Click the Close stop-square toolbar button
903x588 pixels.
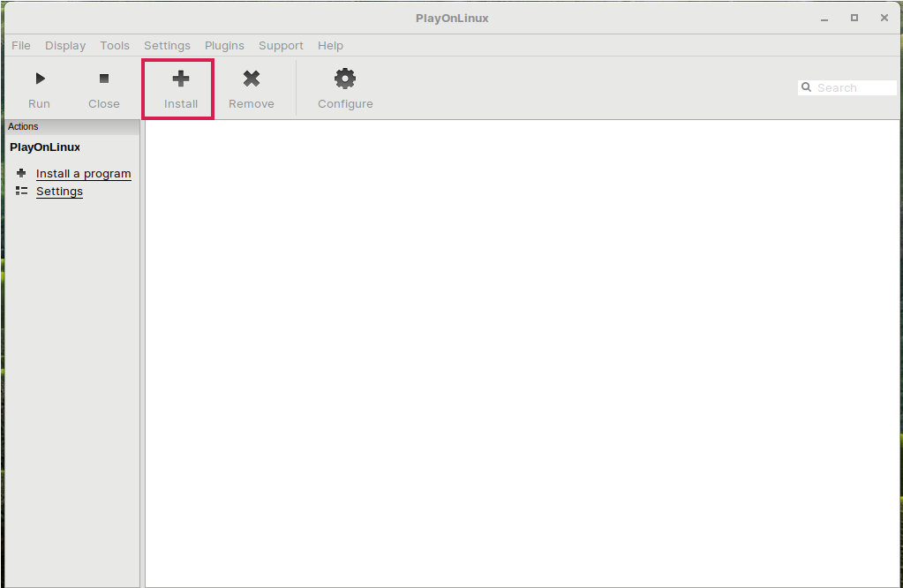coord(103,88)
